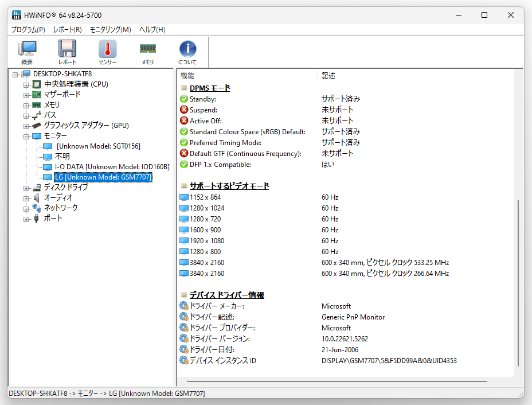Expand the ディスク ドライブ node
This screenshot has height=405, width=532.
click(26, 188)
